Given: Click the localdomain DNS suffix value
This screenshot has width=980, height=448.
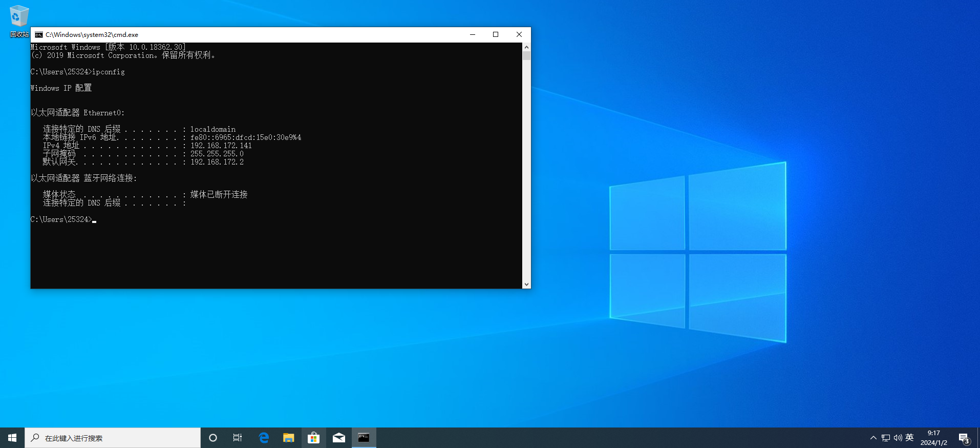Looking at the screenshot, I should [213, 129].
